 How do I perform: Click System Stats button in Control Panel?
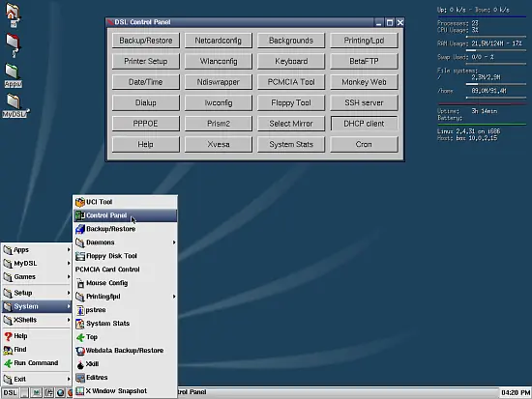(x=291, y=144)
